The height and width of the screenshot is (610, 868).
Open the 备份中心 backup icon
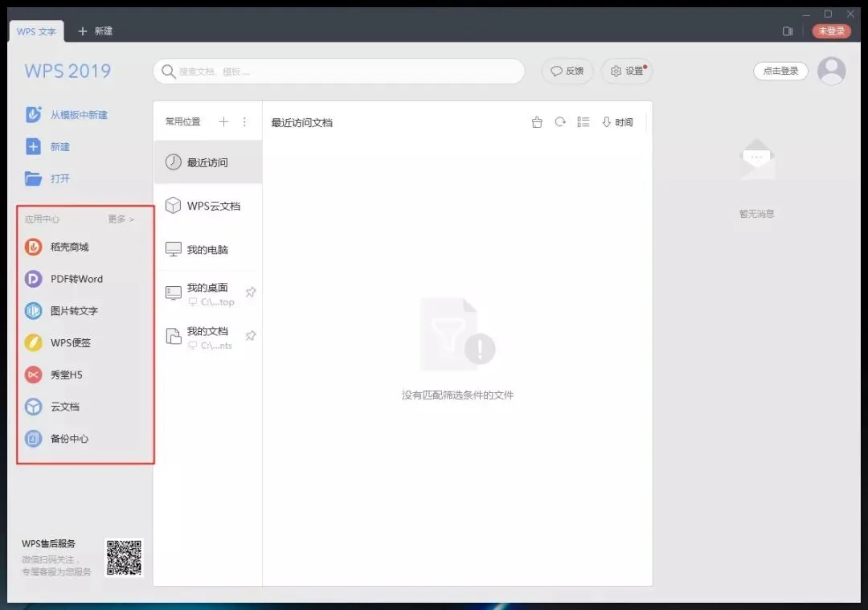pyautogui.click(x=33, y=439)
